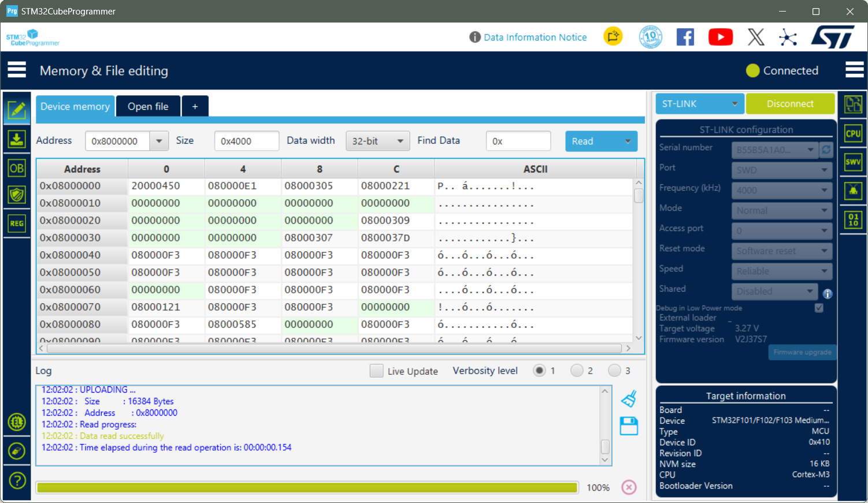This screenshot has width=868, height=503.
Task: Expand the Read button dropdown arrow
Action: tap(628, 141)
